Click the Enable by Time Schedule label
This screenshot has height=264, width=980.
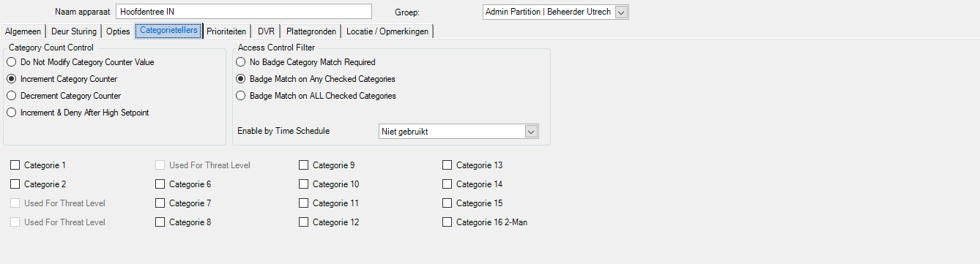(283, 131)
